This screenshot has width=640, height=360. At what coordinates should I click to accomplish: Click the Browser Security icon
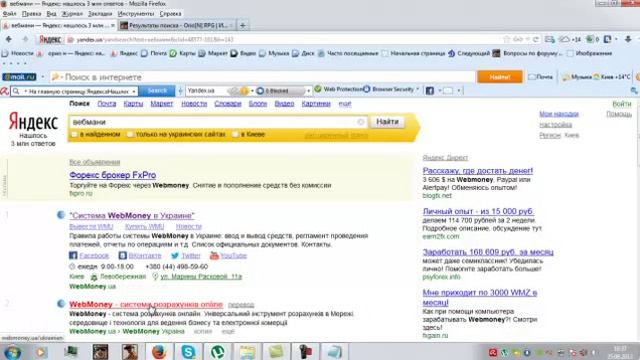pos(367,89)
